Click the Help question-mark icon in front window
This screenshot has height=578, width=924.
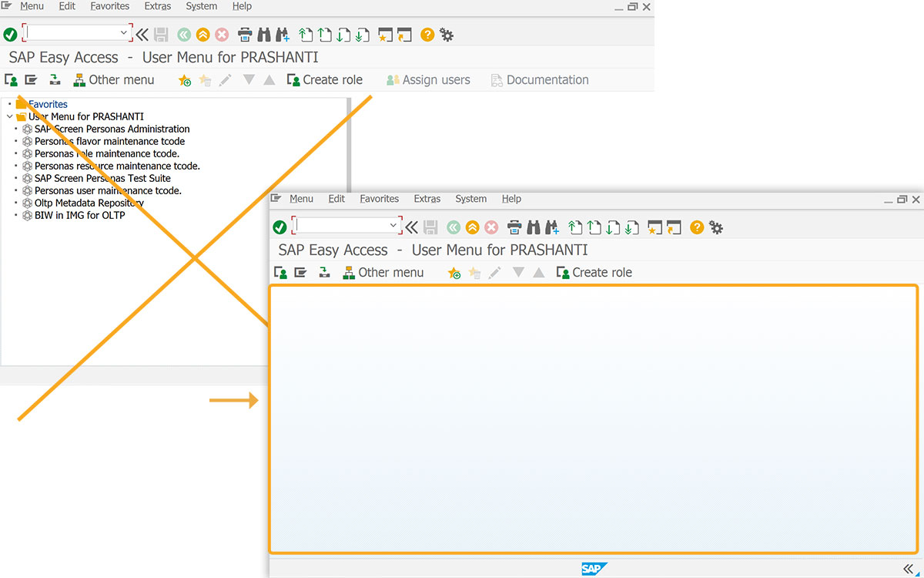(697, 227)
